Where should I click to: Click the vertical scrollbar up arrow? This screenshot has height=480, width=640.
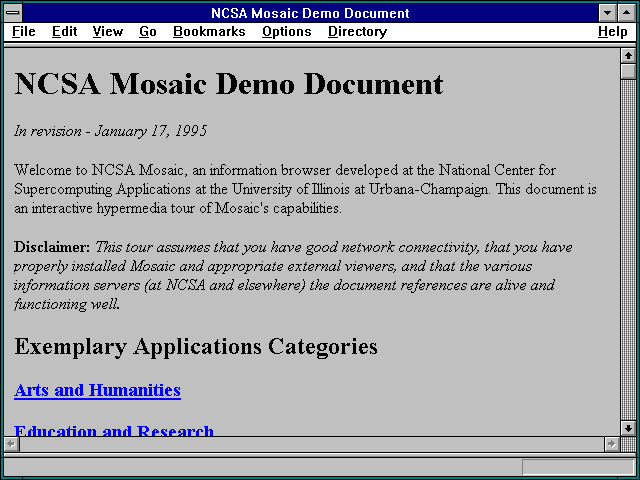pos(628,56)
